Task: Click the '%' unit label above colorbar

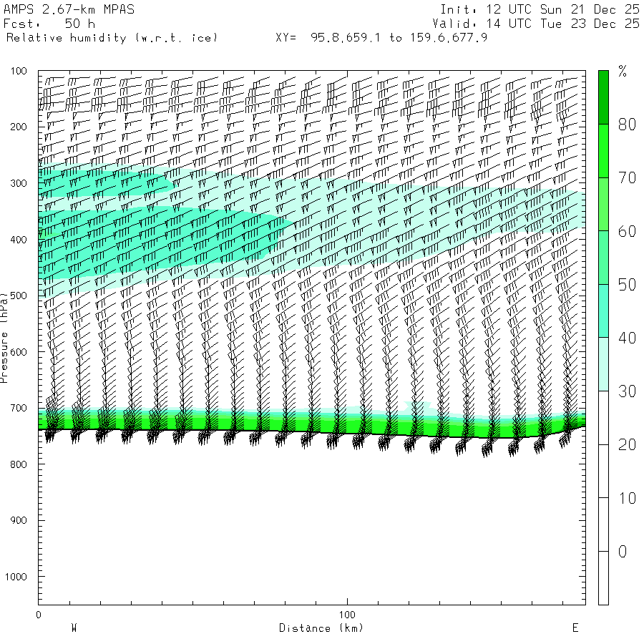Action: pos(623,71)
